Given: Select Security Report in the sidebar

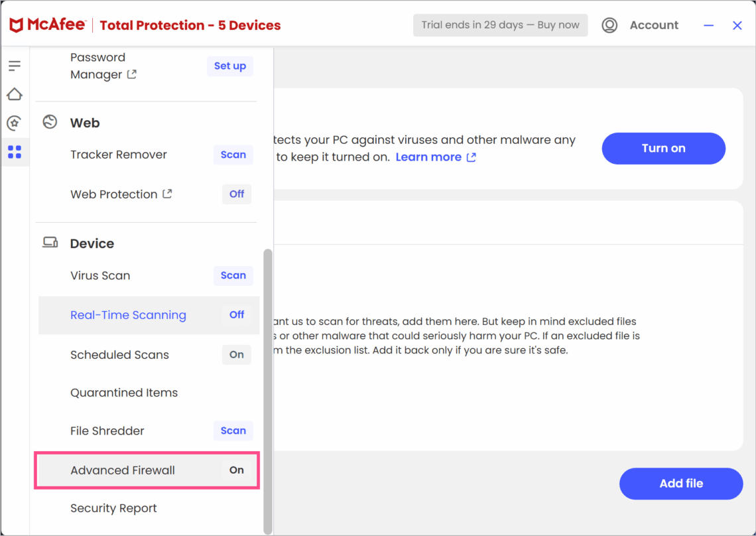Looking at the screenshot, I should coord(113,508).
